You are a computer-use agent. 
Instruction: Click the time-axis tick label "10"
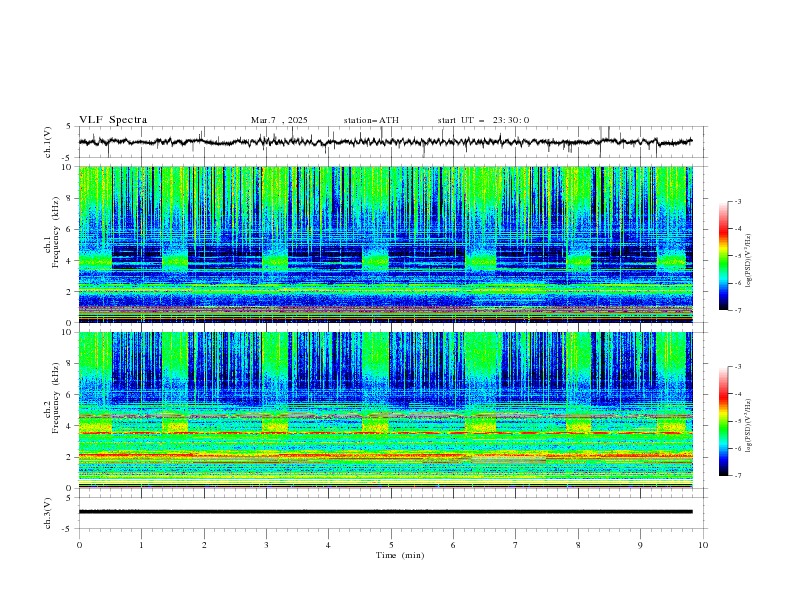point(703,545)
